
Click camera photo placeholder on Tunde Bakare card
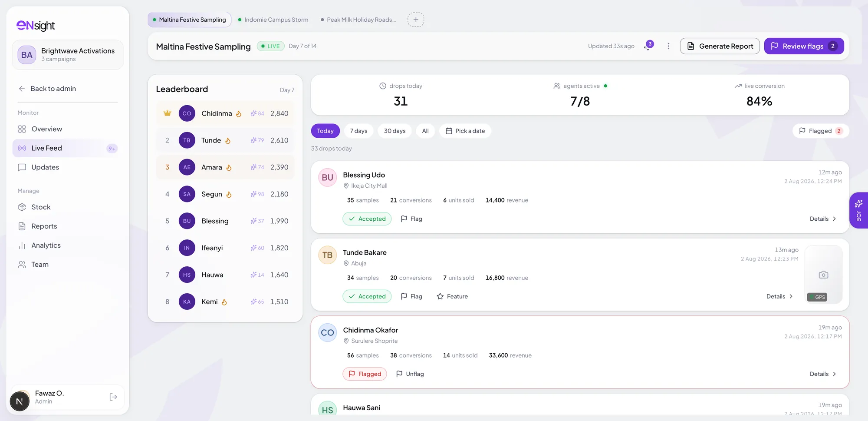point(823,275)
